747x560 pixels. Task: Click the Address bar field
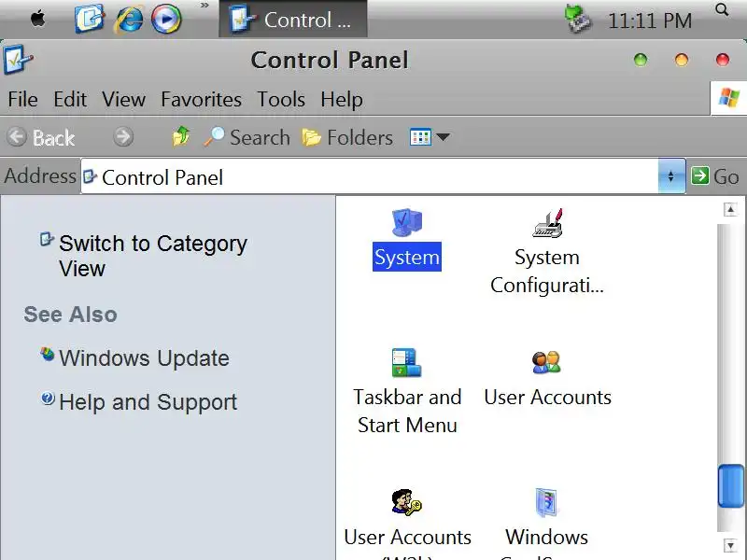(x=369, y=176)
